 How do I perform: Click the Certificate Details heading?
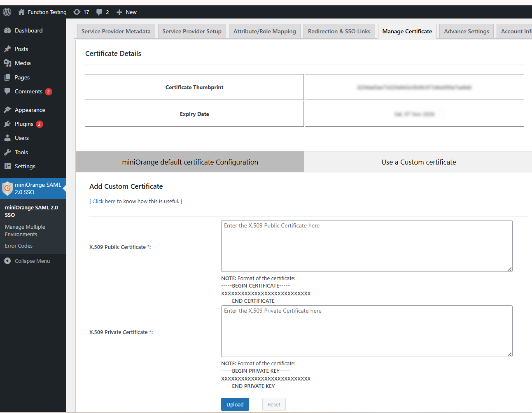(x=113, y=53)
